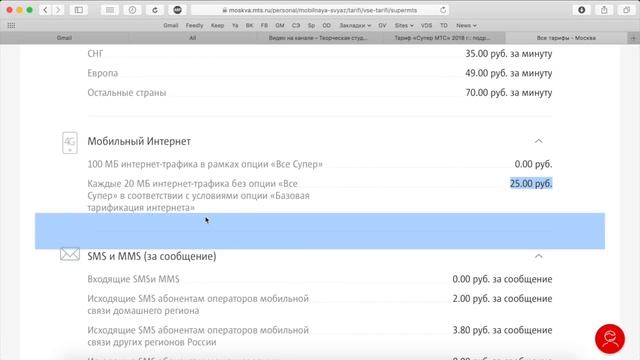Open the Gmail bookmark

pyautogui.click(x=171, y=25)
